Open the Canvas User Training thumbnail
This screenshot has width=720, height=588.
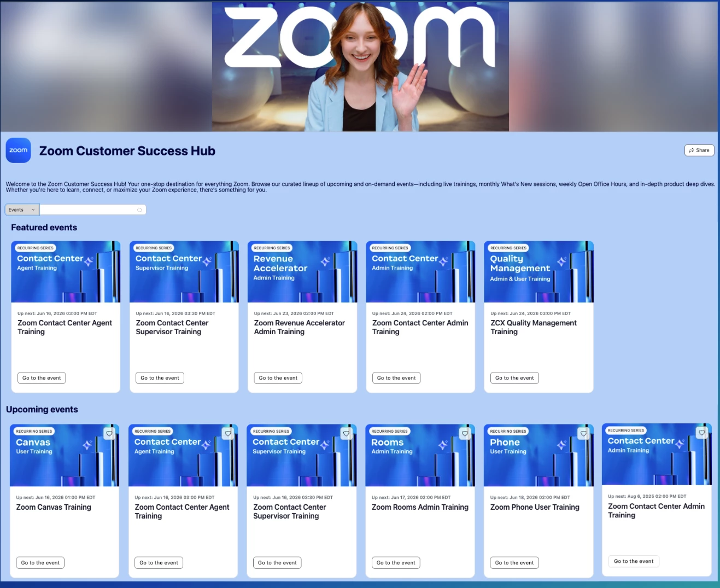point(65,456)
